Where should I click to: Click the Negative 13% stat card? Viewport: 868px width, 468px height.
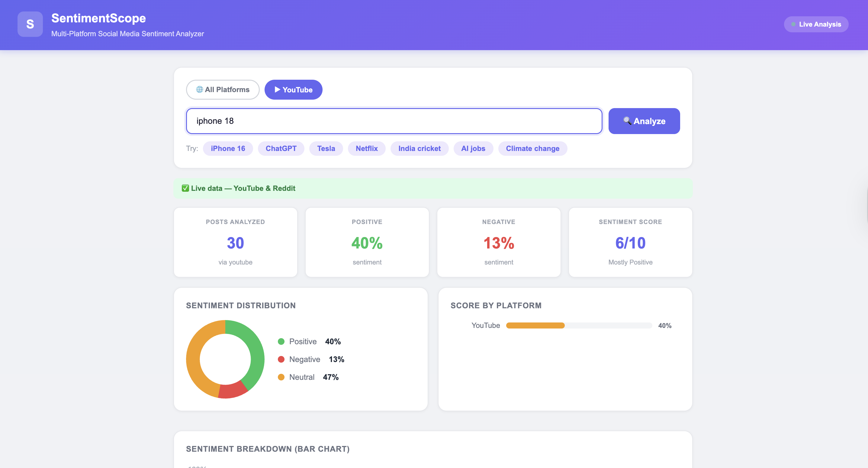click(499, 242)
